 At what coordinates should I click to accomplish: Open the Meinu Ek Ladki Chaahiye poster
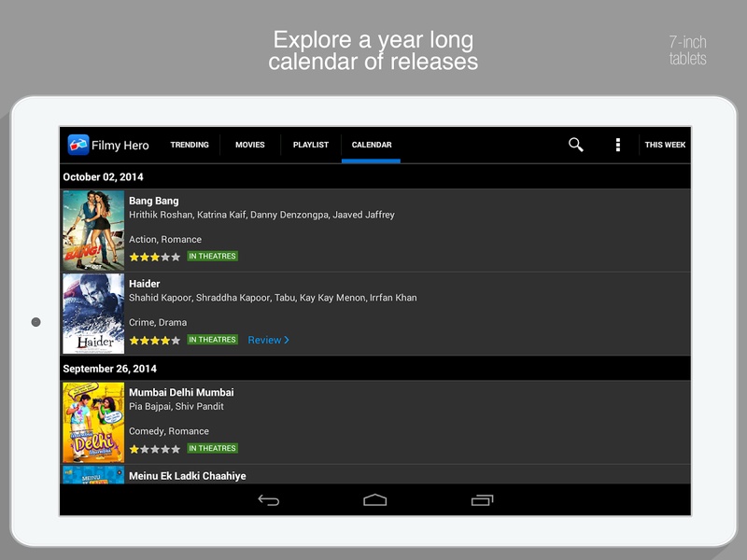tap(93, 475)
